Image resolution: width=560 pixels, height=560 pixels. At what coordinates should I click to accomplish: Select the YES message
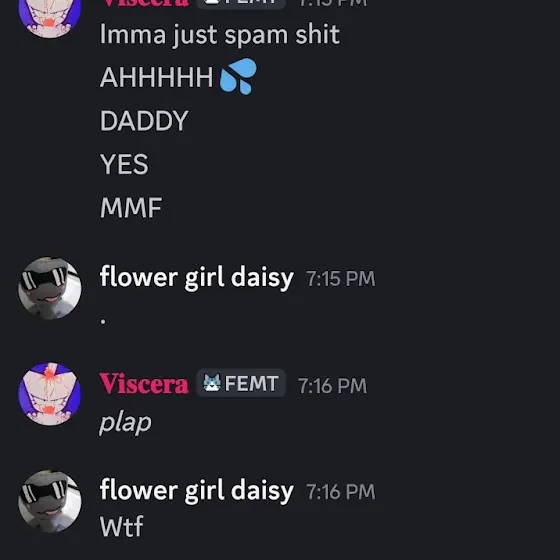click(124, 164)
